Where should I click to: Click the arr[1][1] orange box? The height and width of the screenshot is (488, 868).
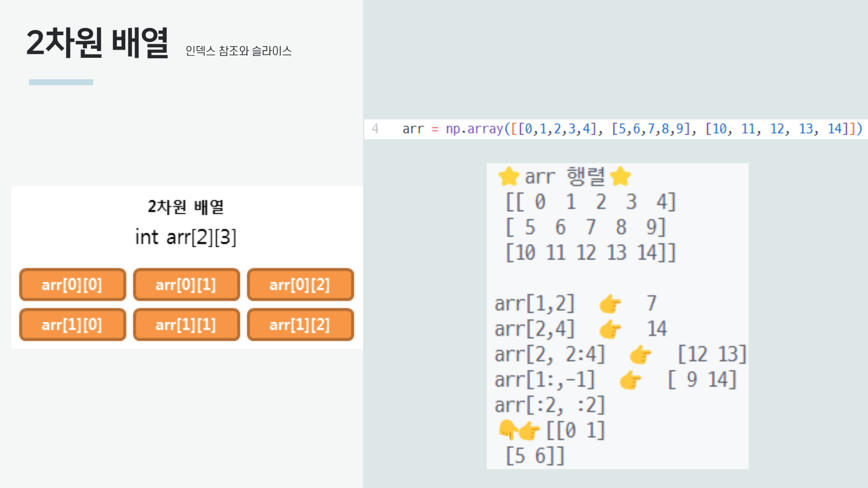[x=186, y=324]
